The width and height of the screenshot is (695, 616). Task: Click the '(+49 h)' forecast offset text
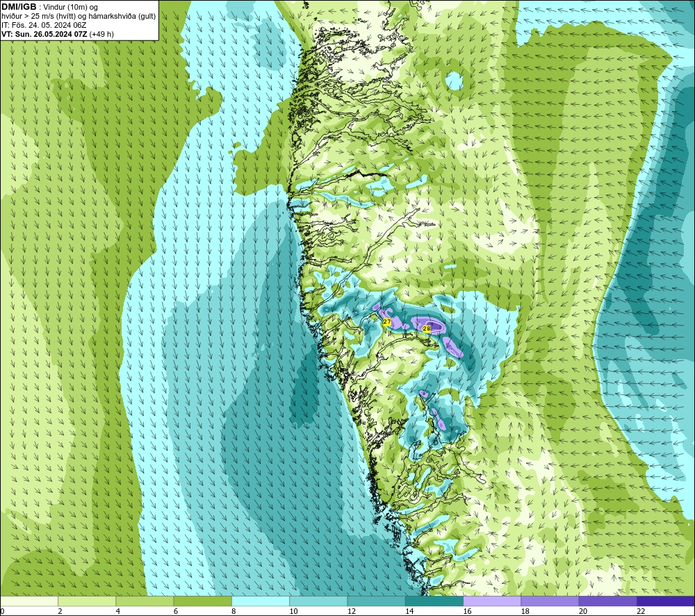tap(101, 34)
